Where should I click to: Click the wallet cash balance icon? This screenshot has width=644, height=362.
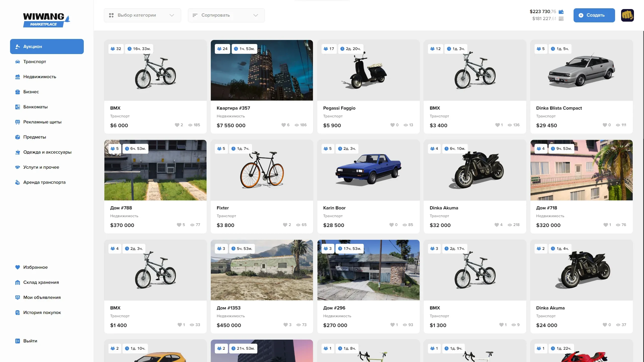[561, 12]
